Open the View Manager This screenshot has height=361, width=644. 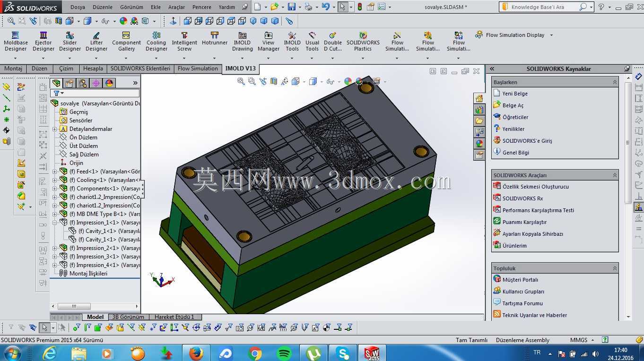(x=269, y=42)
